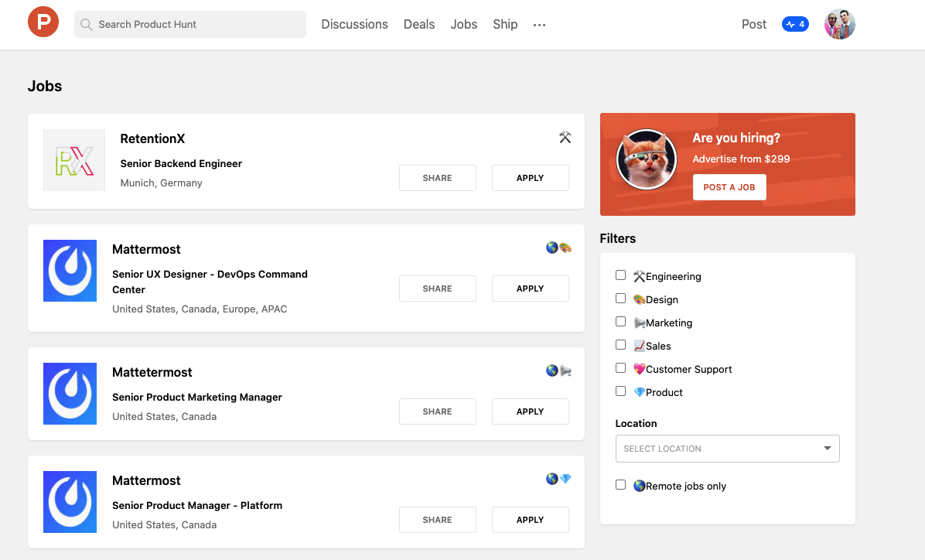The width and height of the screenshot is (925, 560).
Task: Open the Deals nav item
Action: [419, 24]
